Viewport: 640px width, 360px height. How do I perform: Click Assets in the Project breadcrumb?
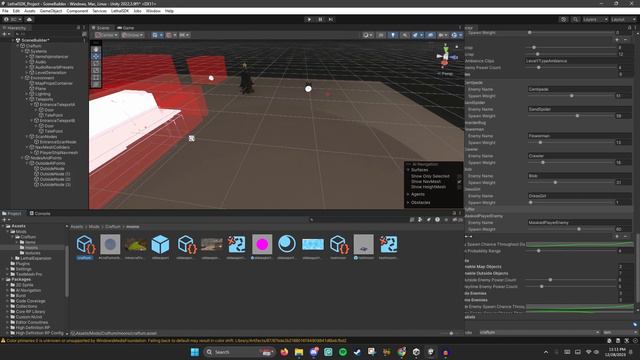(76, 227)
